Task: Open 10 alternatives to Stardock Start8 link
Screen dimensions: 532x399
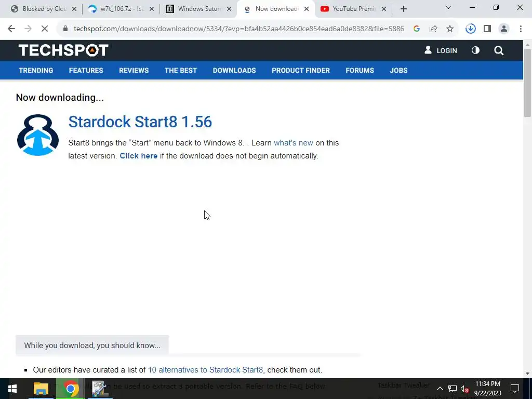Action: point(205,370)
